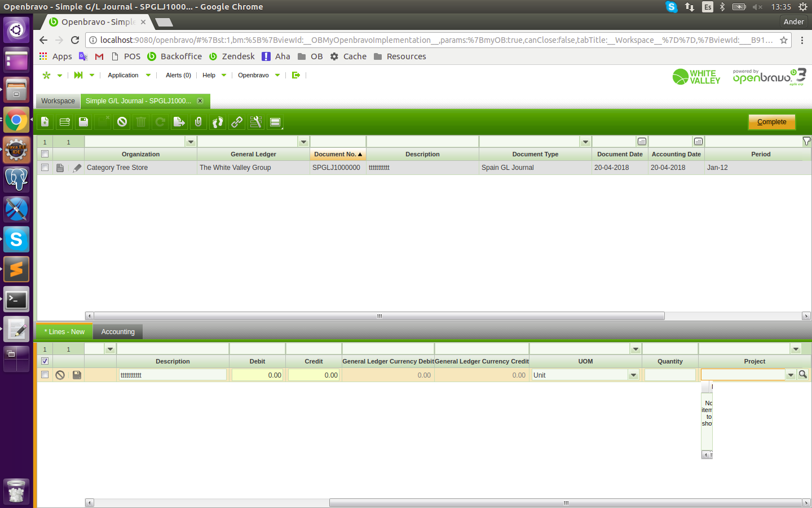The image size is (812, 508).
Task: Open the Backoffice bookmark
Action: pos(175,56)
